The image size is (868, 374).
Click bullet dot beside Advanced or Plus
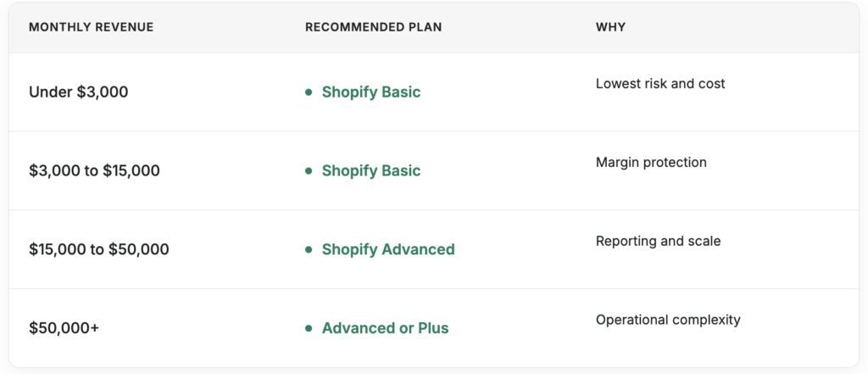click(309, 328)
